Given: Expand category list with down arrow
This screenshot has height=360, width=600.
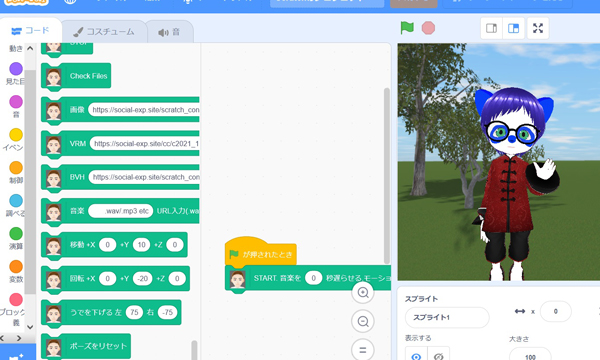Looking at the screenshot, I should 30,327.
